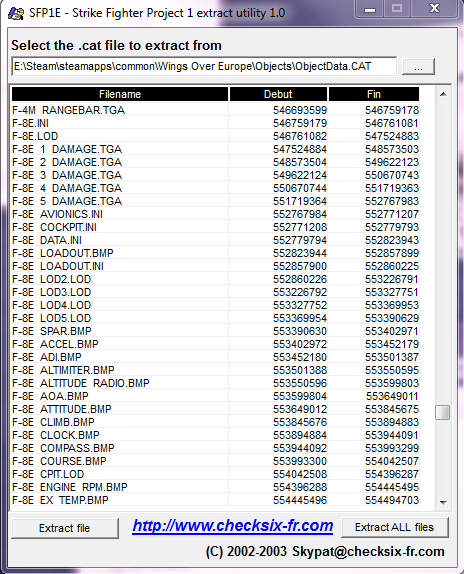Select F-8E COCKPIT.INI file
The height and width of the screenshot is (574, 464).
[215, 227]
